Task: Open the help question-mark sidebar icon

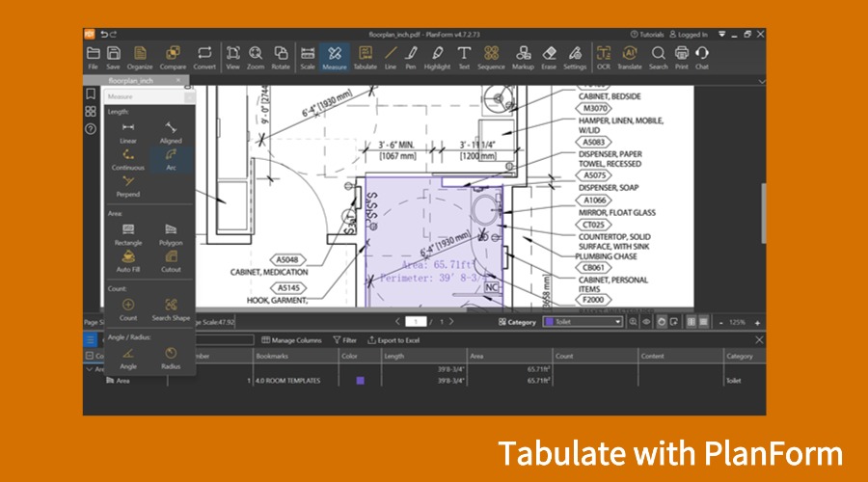Action: click(x=91, y=129)
